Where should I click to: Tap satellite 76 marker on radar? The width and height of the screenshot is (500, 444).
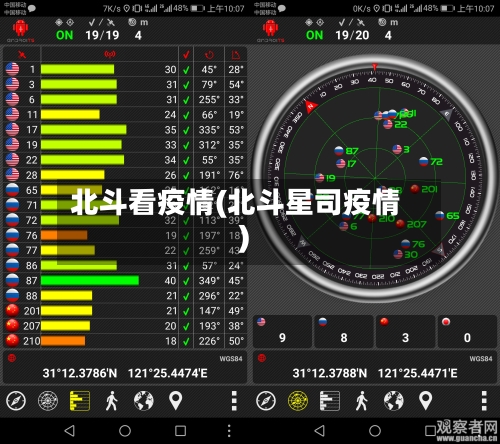(x=406, y=244)
